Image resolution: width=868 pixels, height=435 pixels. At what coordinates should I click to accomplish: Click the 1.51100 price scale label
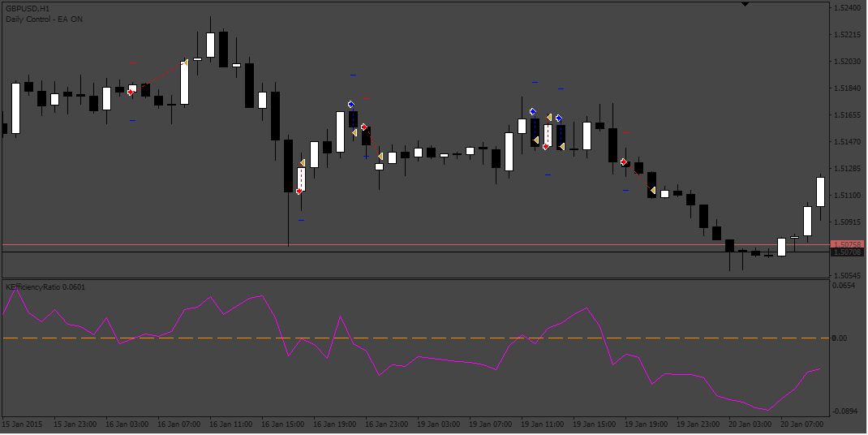[849, 196]
